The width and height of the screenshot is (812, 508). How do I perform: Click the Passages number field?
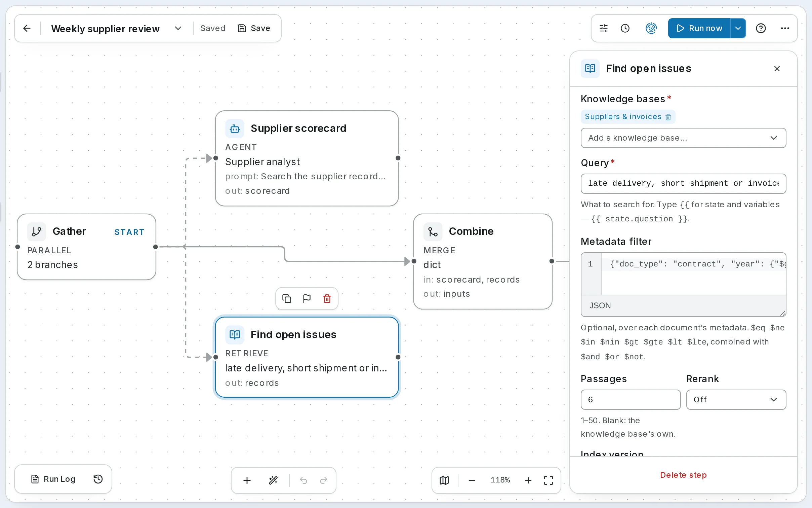point(631,400)
